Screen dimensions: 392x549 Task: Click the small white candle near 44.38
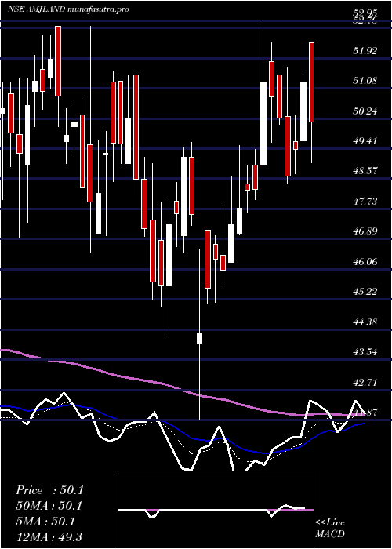(199, 338)
